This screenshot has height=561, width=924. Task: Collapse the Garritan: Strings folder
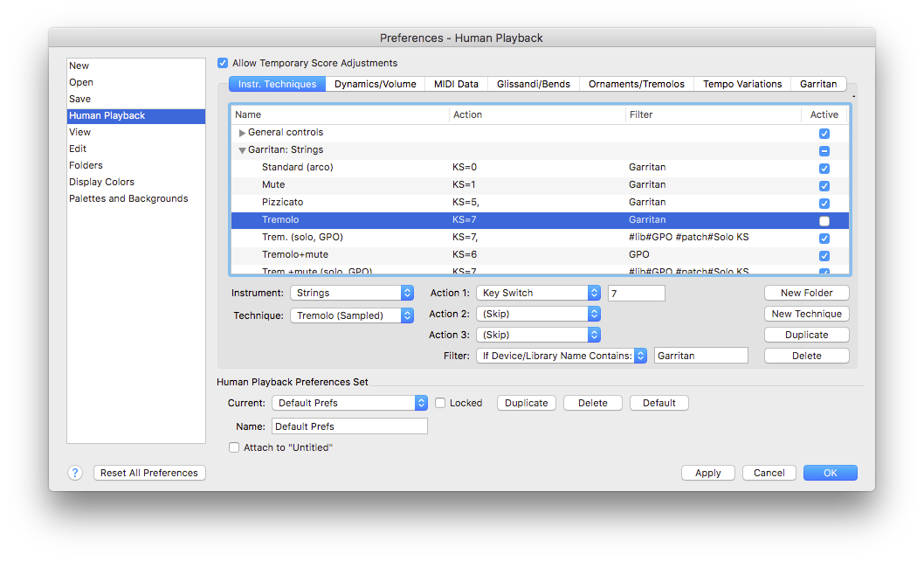pyautogui.click(x=242, y=150)
